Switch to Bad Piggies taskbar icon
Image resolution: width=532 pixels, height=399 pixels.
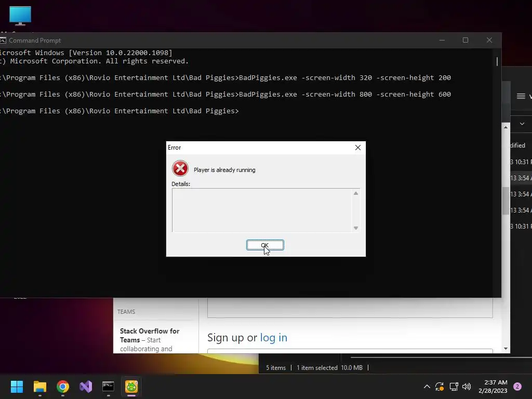(x=131, y=387)
